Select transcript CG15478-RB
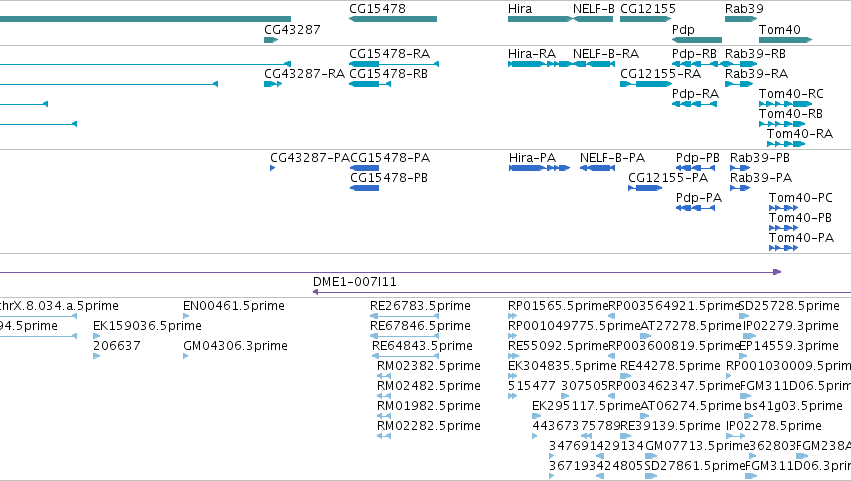851x481 pixels. 370,84
